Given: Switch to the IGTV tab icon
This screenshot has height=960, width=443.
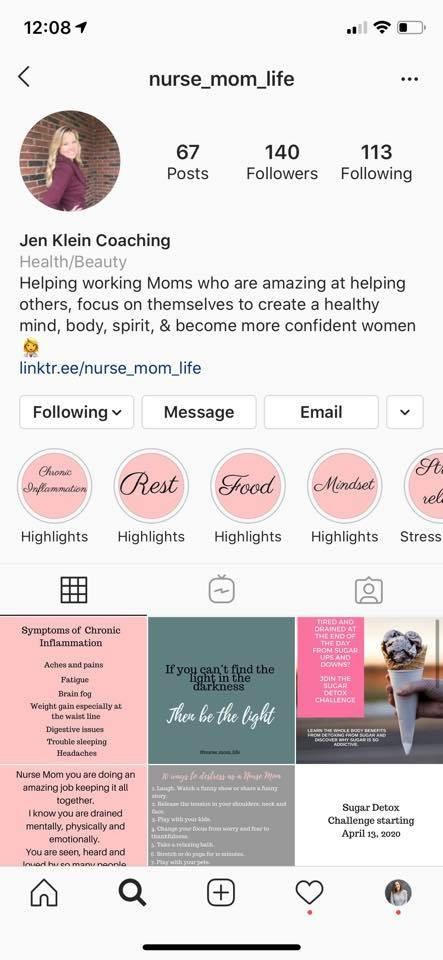Looking at the screenshot, I should (222, 590).
